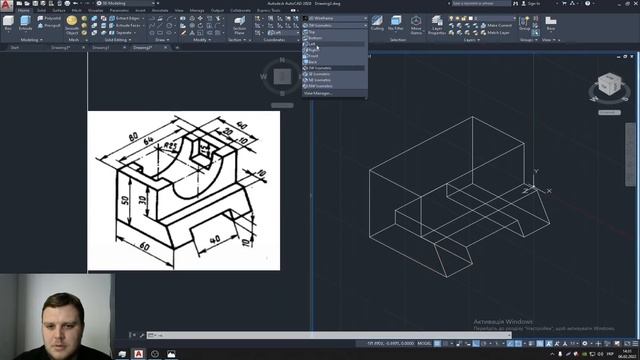Expand the Layers panel
The height and width of the screenshot is (360, 640).
coord(471,40)
